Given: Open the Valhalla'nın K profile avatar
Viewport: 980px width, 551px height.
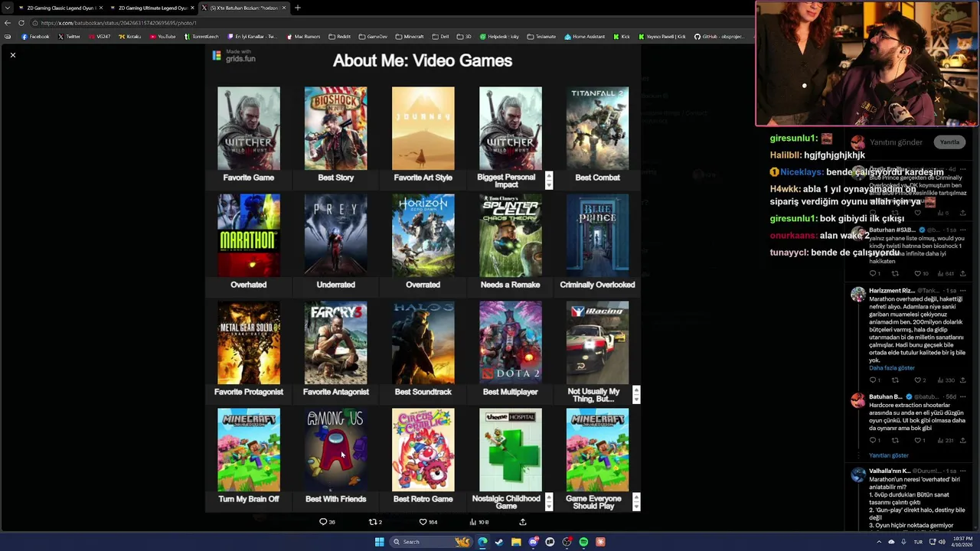Looking at the screenshot, I should [x=858, y=476].
